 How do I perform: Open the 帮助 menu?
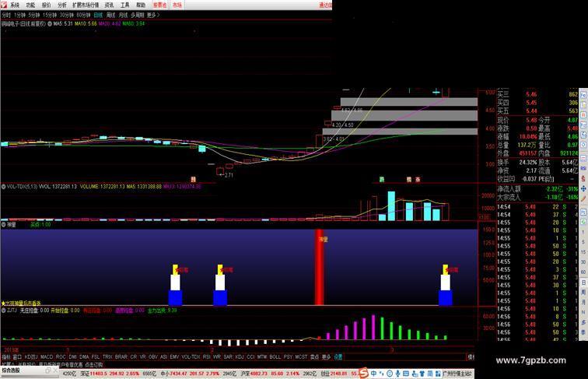click(x=141, y=5)
